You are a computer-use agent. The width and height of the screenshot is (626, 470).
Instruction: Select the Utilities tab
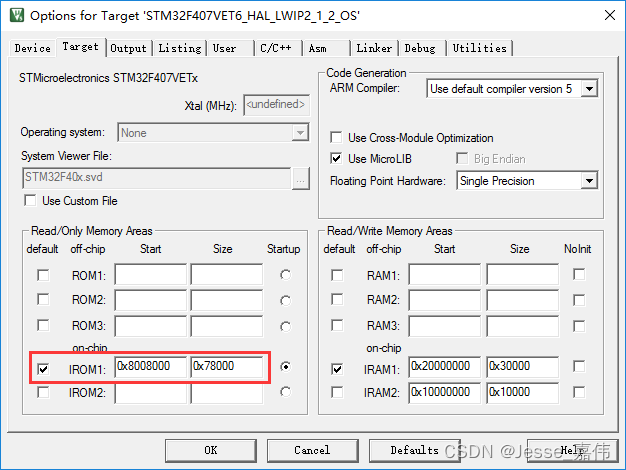coord(479,48)
